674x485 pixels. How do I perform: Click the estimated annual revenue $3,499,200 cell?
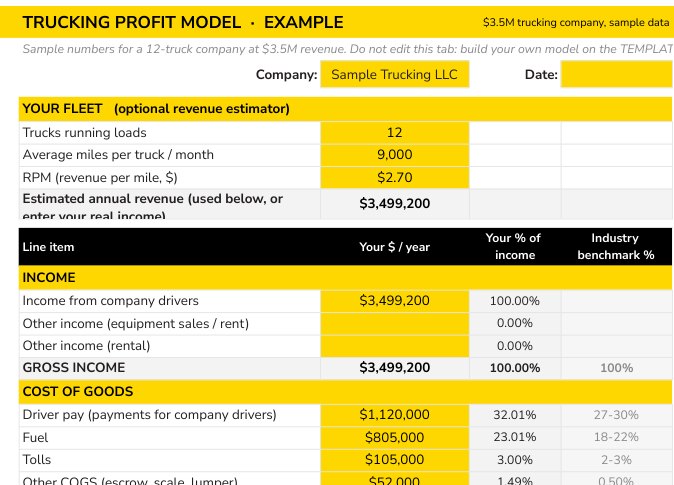[395, 204]
